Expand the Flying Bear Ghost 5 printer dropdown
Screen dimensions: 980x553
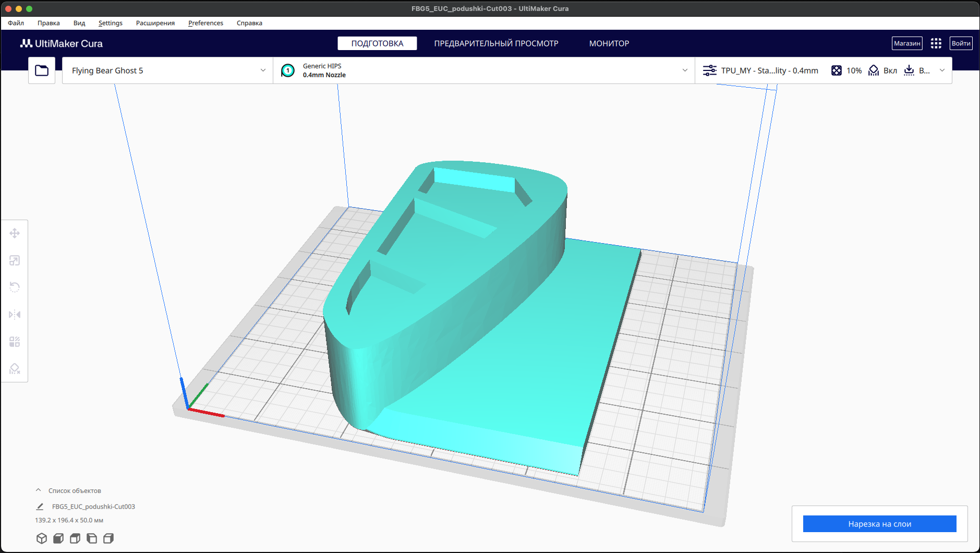click(263, 70)
